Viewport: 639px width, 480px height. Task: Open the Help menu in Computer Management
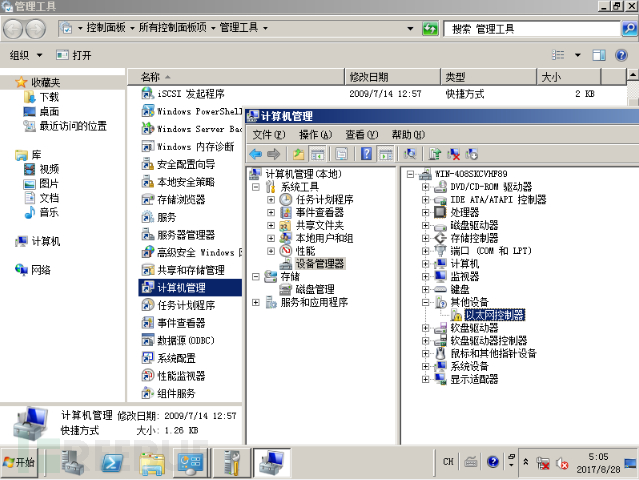(x=408, y=135)
